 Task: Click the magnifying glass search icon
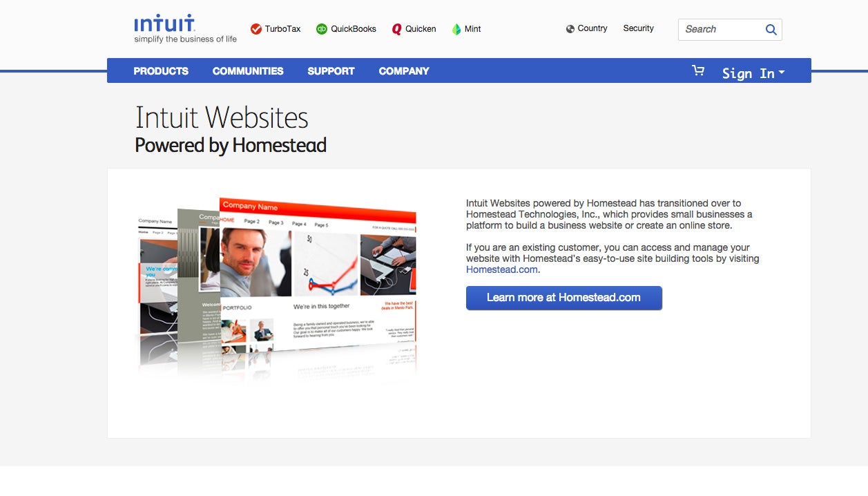pyautogui.click(x=771, y=29)
